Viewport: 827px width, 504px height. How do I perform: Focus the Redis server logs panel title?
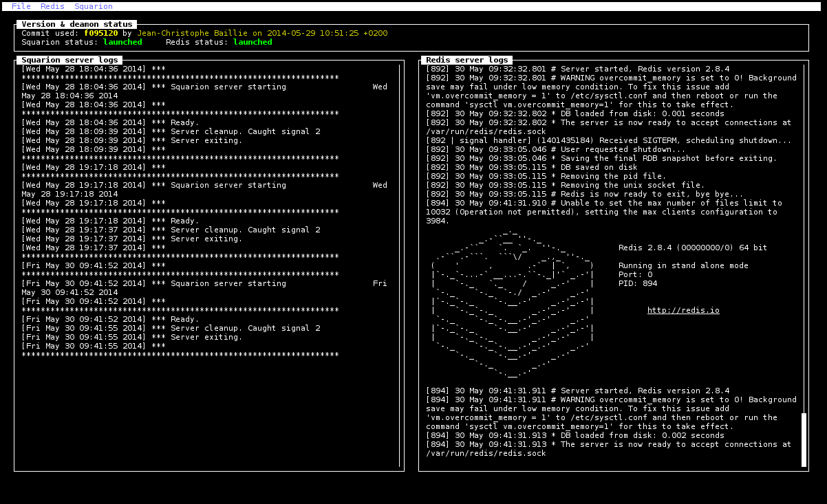466,60
